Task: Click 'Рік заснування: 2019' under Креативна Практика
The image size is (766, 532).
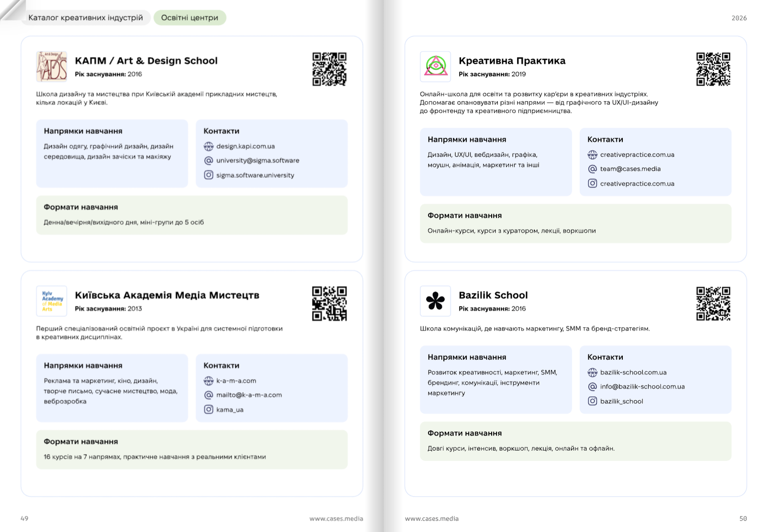Action: pos(492,74)
